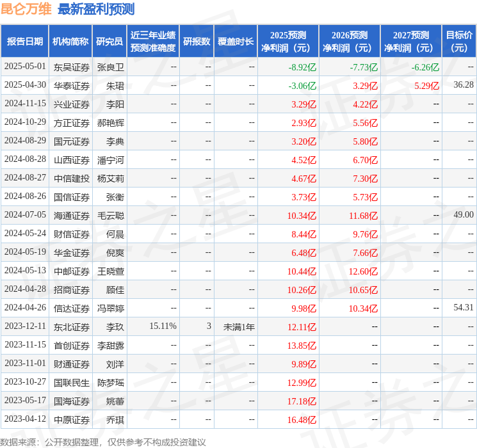The image size is (477, 448).
Task: Click the 54.31 target price cell
Action: [x=463, y=308]
